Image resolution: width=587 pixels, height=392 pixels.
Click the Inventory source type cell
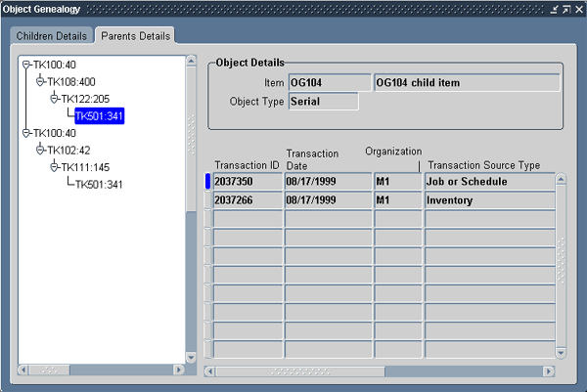pos(490,200)
